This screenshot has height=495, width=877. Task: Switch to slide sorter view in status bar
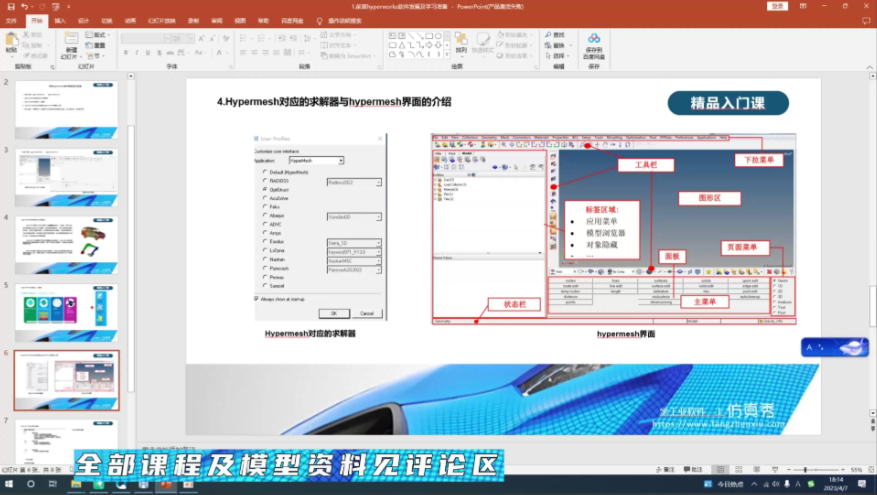click(x=738, y=470)
